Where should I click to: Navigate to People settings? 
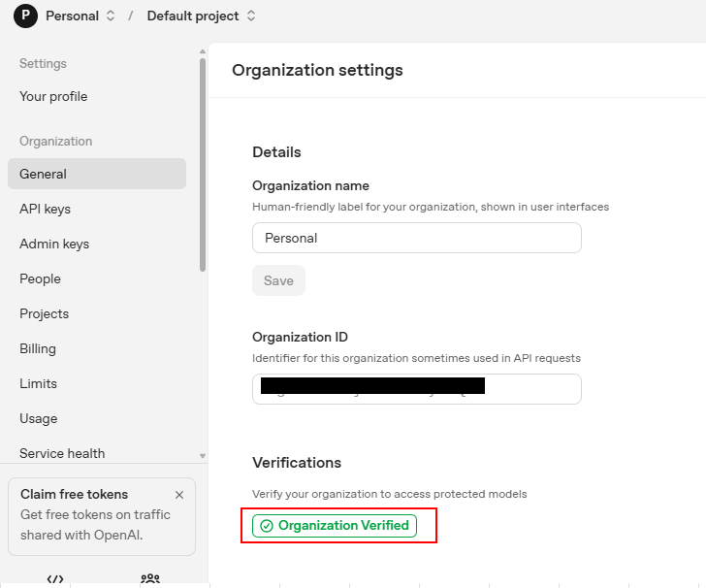pos(40,278)
